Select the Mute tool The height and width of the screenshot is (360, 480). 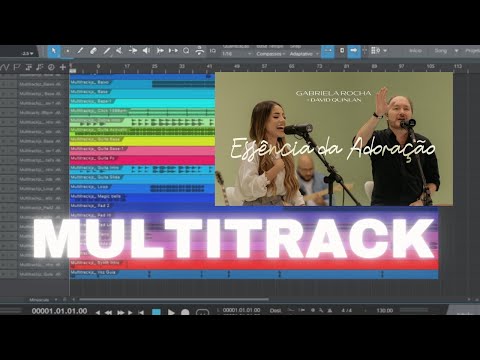[119, 51]
